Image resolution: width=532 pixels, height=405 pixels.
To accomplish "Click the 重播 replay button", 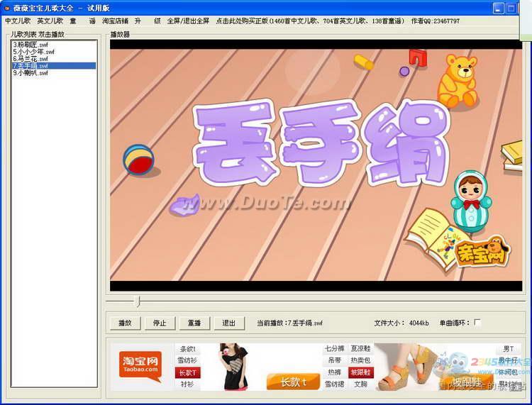I will 194,323.
